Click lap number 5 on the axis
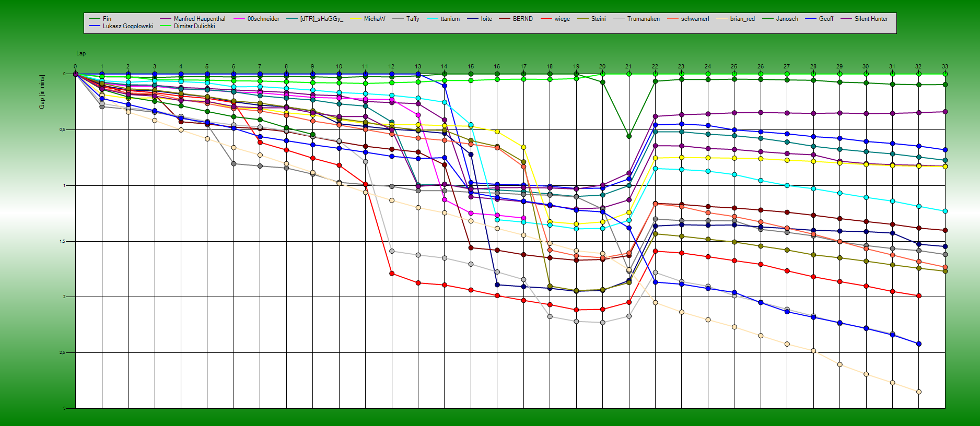 pos(207,67)
